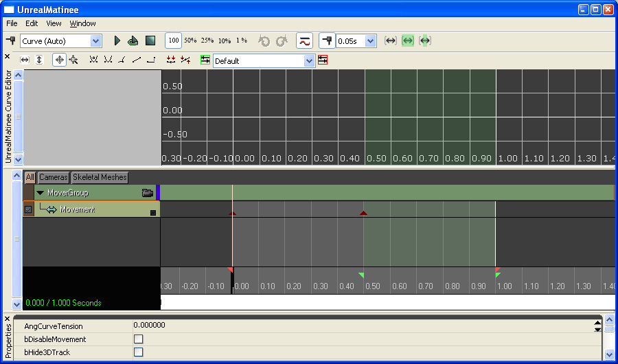Toggle the snap pin button
This screenshot has width=618, height=364.
(327, 41)
